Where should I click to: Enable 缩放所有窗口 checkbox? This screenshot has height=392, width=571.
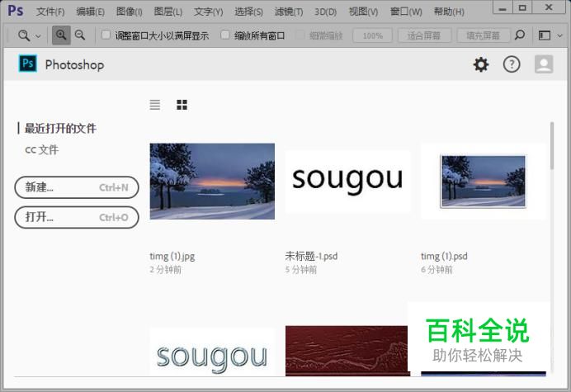pyautogui.click(x=225, y=35)
